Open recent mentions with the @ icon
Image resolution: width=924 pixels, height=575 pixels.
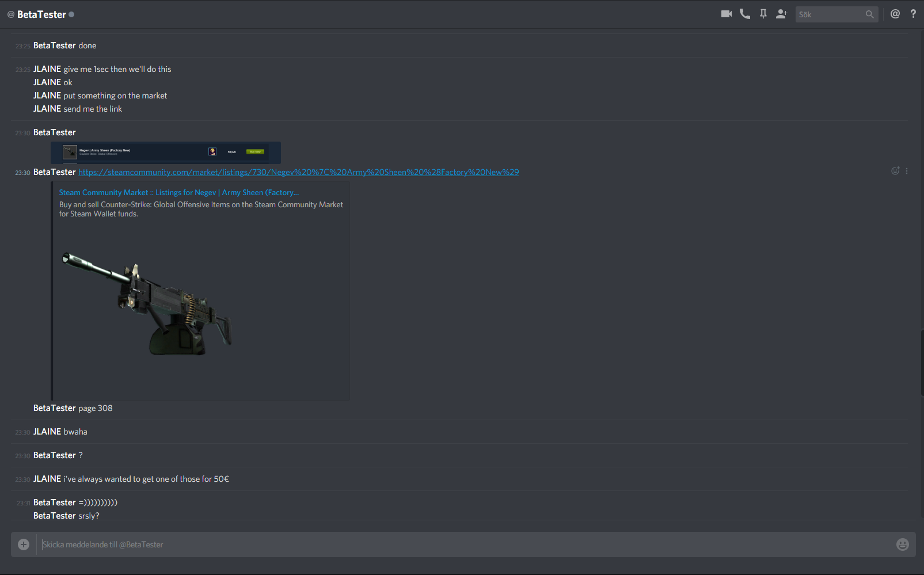(x=895, y=14)
